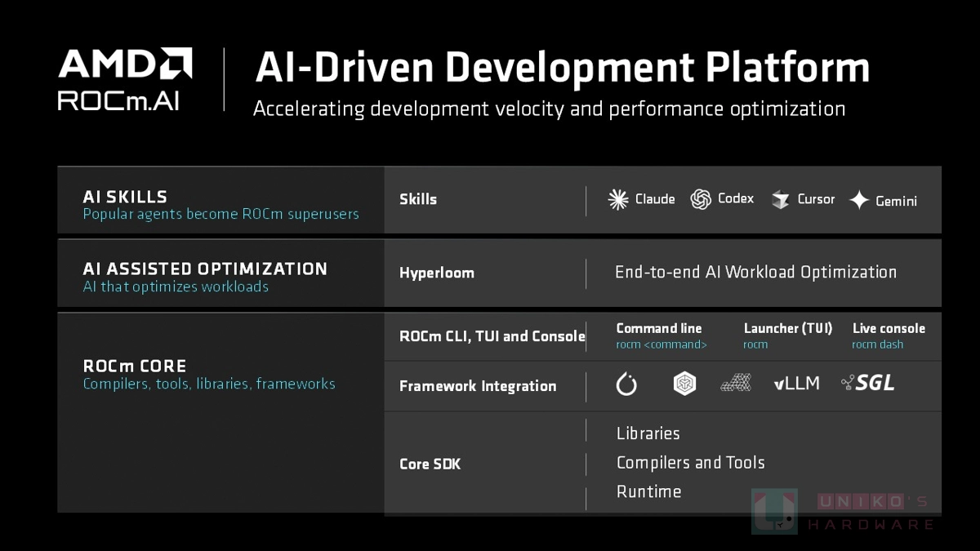The height and width of the screenshot is (551, 980).
Task: Click the "Command line" heading
Action: (659, 328)
